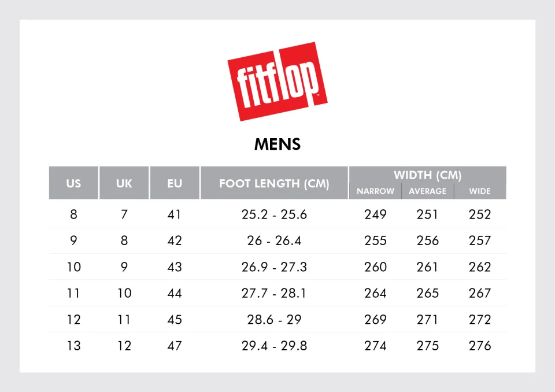Select the WIDE width subheader
Screen dimensions: 555x392
pyautogui.click(x=480, y=191)
